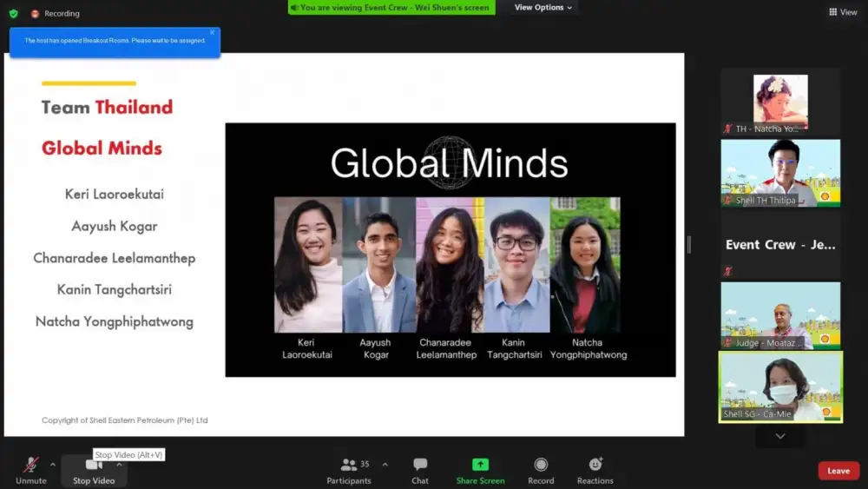
Task: Click the green Share Screen icon
Action: (x=480, y=465)
